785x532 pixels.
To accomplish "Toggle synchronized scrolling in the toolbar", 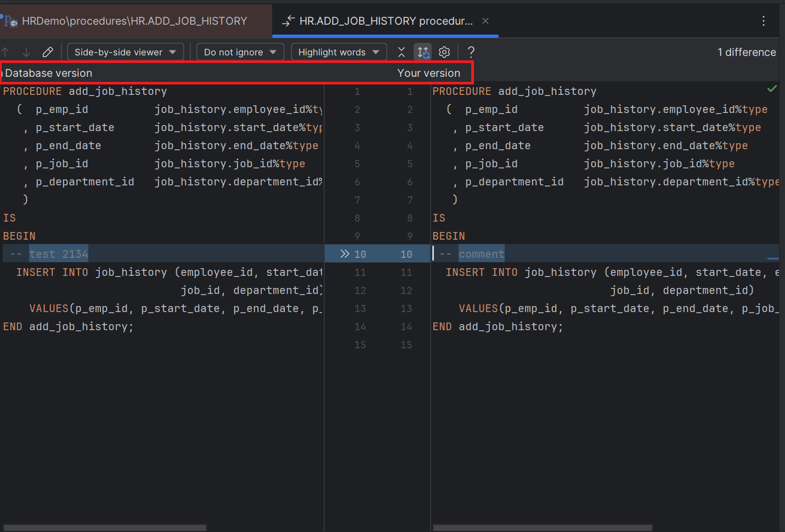I will [x=422, y=52].
